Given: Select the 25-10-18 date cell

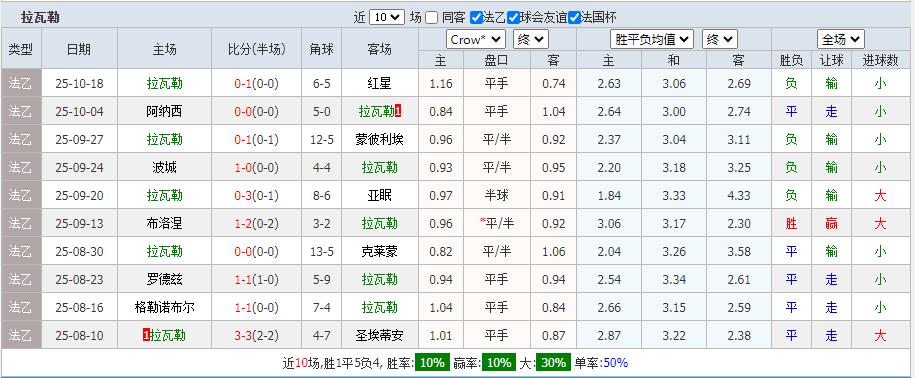Looking at the screenshot, I should (x=79, y=83).
